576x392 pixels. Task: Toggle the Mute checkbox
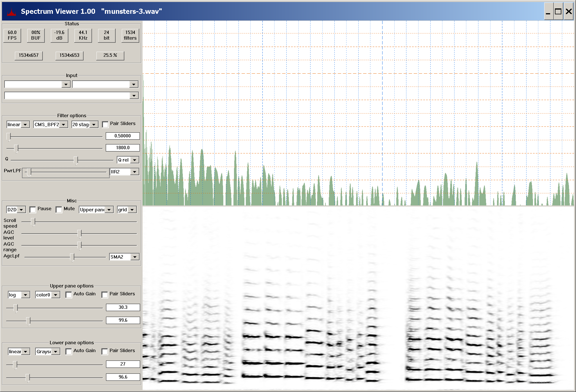tap(59, 209)
